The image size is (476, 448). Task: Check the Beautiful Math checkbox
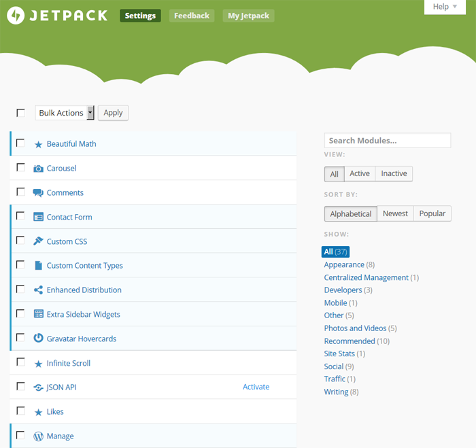coord(20,143)
